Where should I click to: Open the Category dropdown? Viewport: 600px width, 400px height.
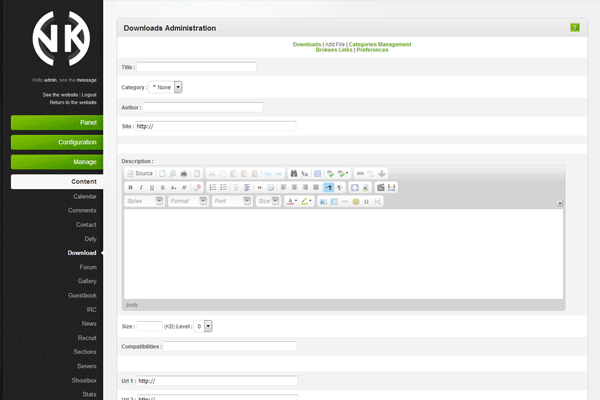178,87
